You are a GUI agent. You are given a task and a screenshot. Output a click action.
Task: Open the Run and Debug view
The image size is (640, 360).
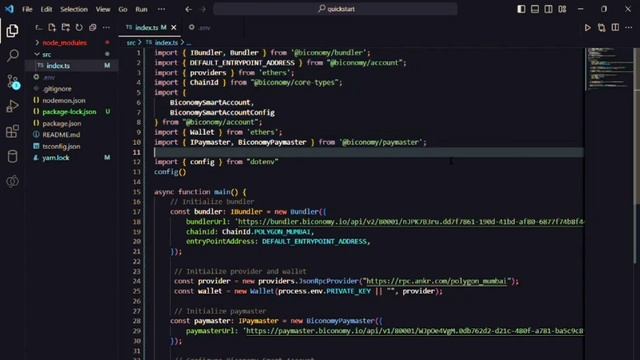point(12,106)
